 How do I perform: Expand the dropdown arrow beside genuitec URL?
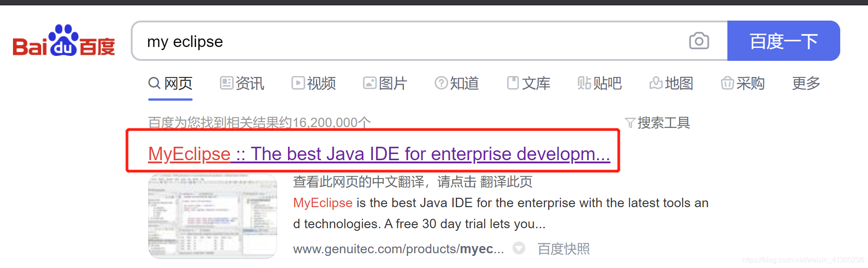pos(519,248)
